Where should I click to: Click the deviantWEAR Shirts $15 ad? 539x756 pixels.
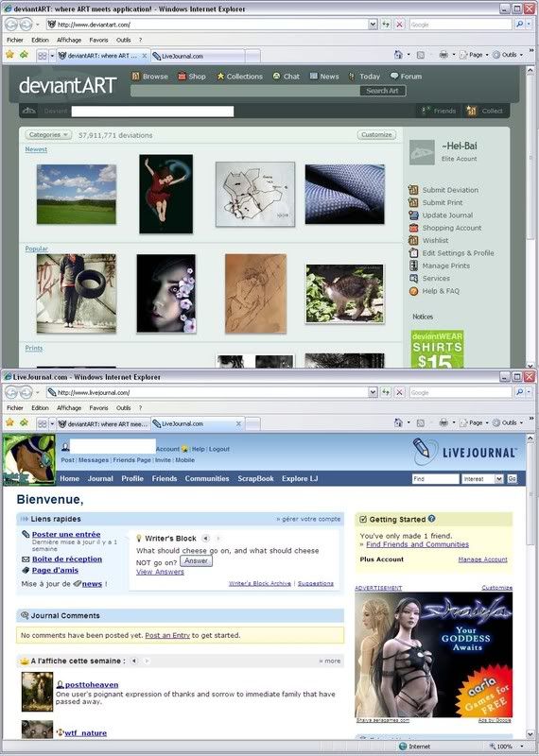point(437,350)
